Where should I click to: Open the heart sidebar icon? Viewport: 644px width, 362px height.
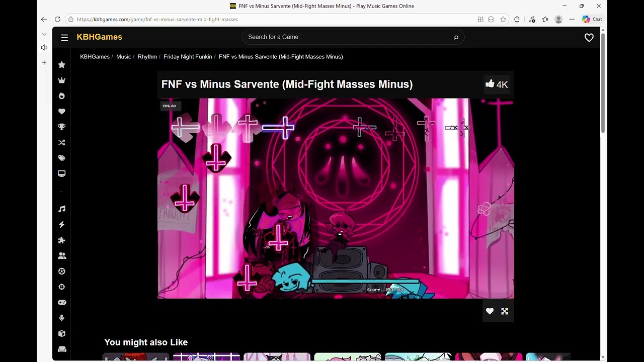(62, 112)
